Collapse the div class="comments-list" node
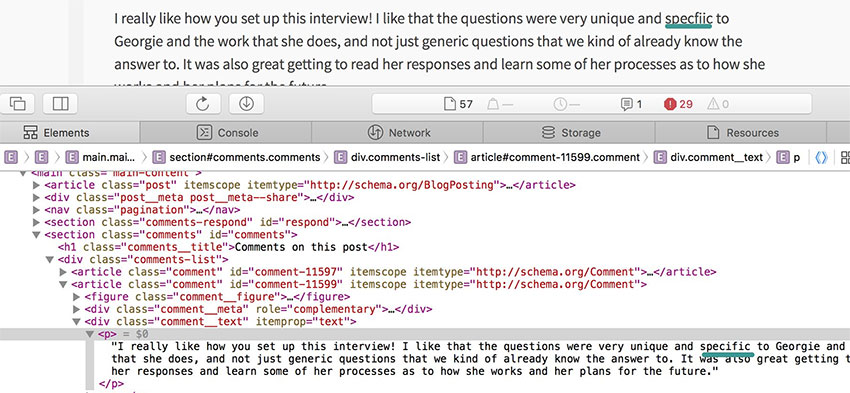The width and height of the screenshot is (850, 393). tap(50, 260)
